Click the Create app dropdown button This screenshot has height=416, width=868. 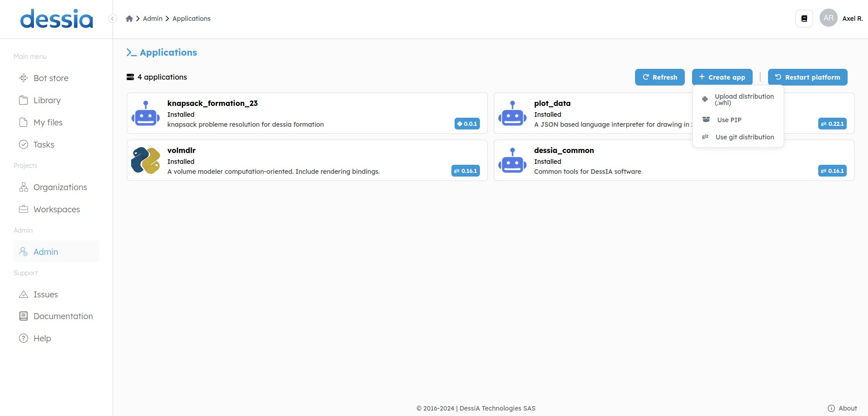coord(722,77)
